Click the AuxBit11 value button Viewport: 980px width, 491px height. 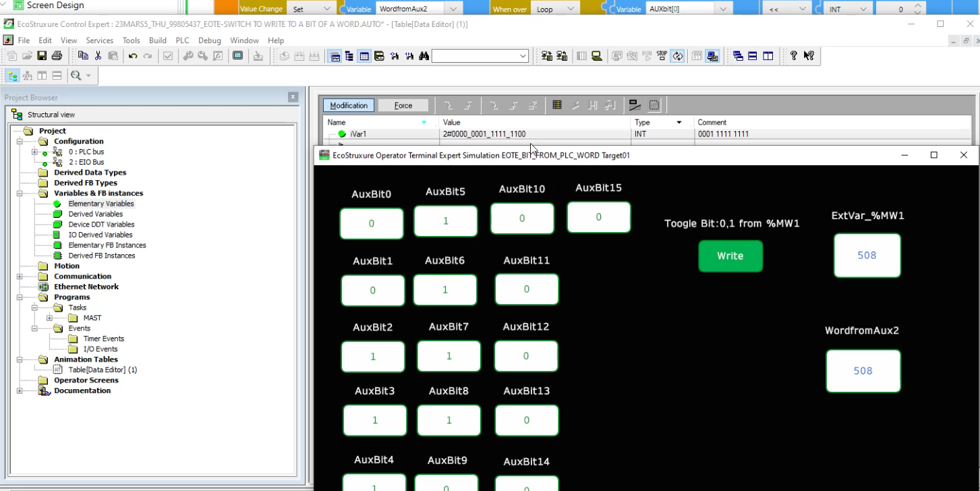[x=527, y=289]
